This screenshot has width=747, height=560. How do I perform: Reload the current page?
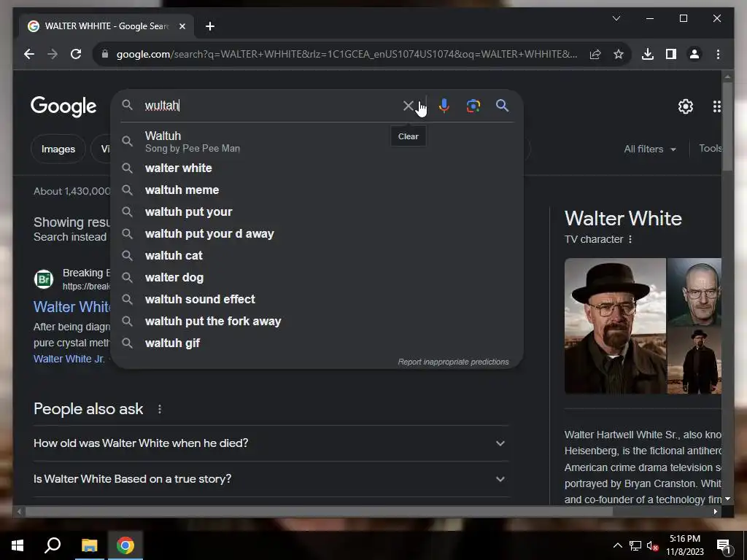click(x=76, y=54)
